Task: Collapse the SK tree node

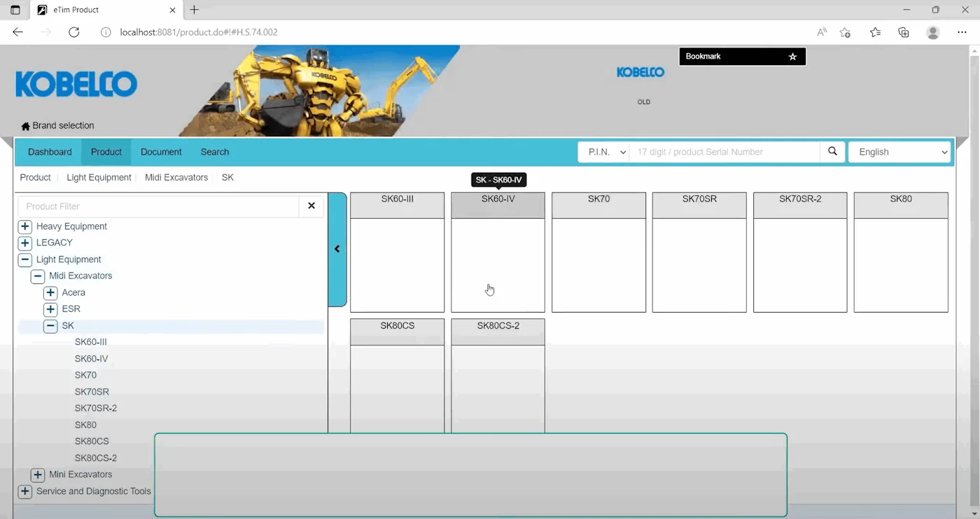Action: pos(50,326)
